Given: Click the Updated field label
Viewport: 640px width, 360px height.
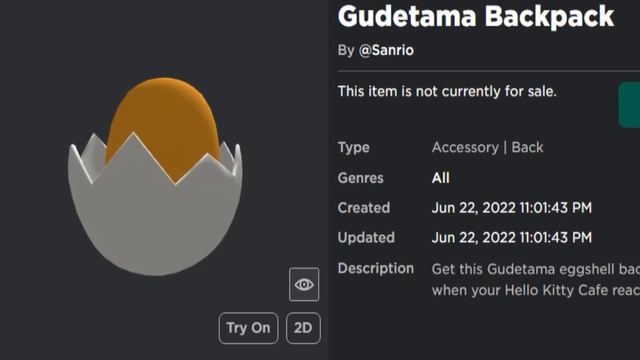Looking at the screenshot, I should coord(366,238).
